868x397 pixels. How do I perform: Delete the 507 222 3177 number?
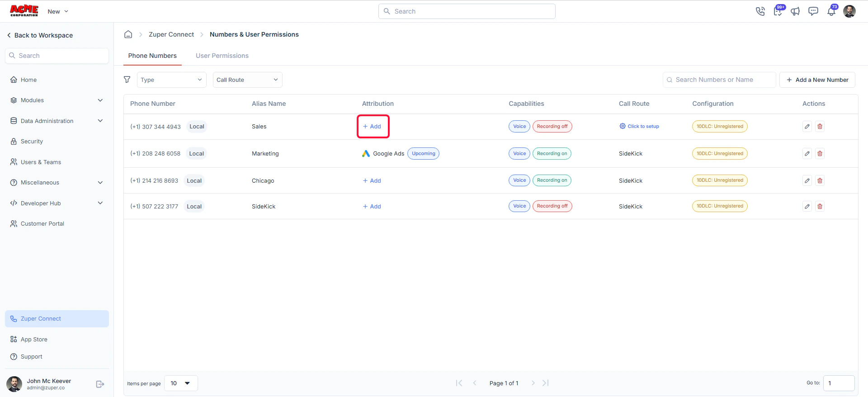coord(820,207)
